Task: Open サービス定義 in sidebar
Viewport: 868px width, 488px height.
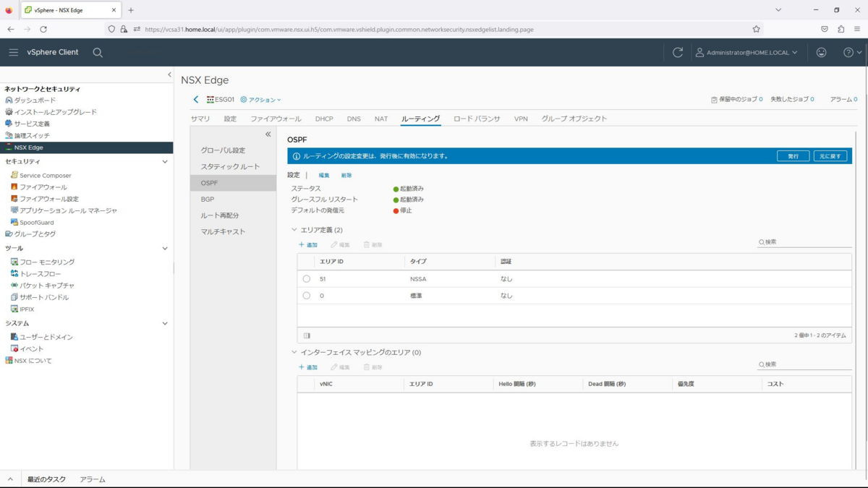Action: [32, 124]
